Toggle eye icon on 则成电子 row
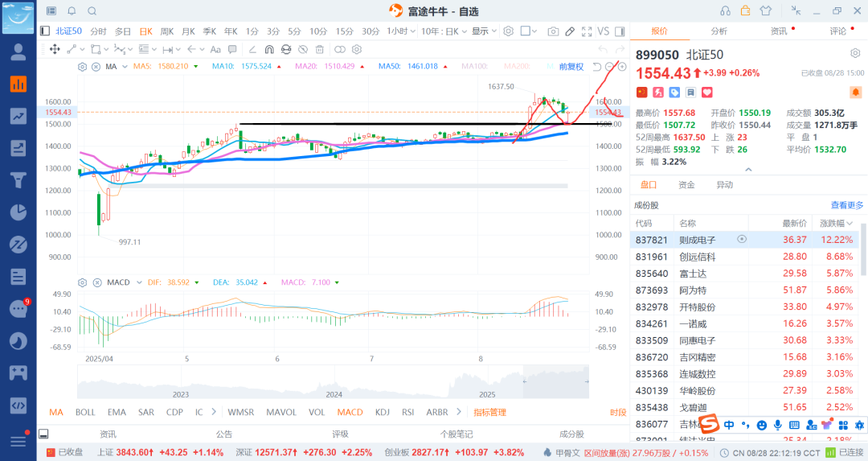Screen dimensions: 868x461 [742, 239]
